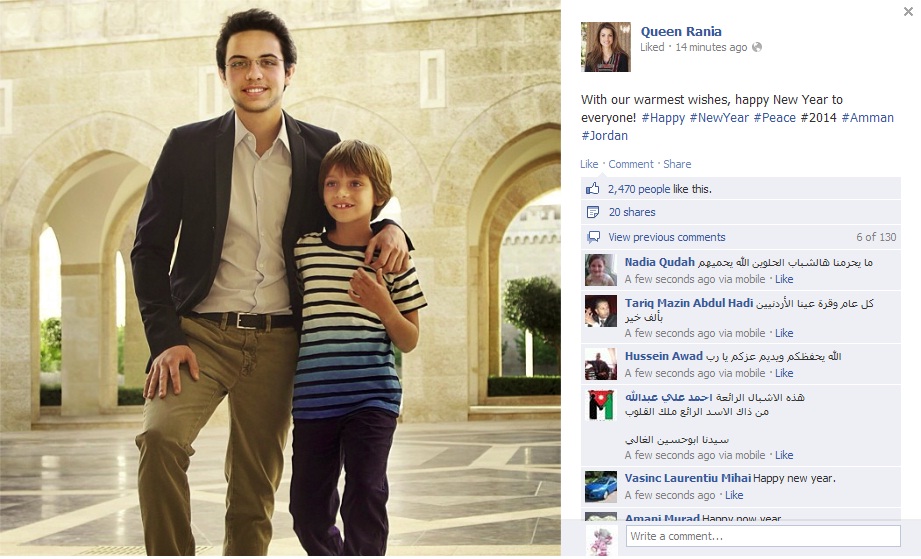Close the photo viewer with the X
Image resolution: width=921 pixels, height=559 pixels.
tap(908, 12)
